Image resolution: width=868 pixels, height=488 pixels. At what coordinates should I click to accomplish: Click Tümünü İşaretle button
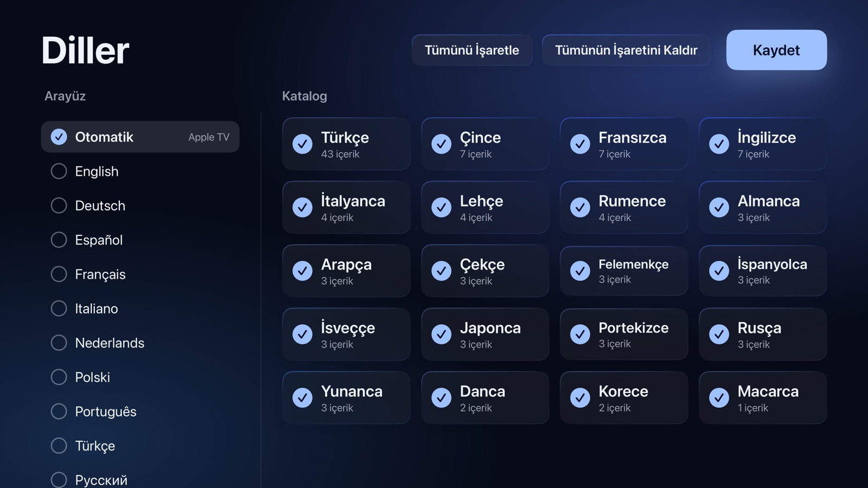coord(472,50)
